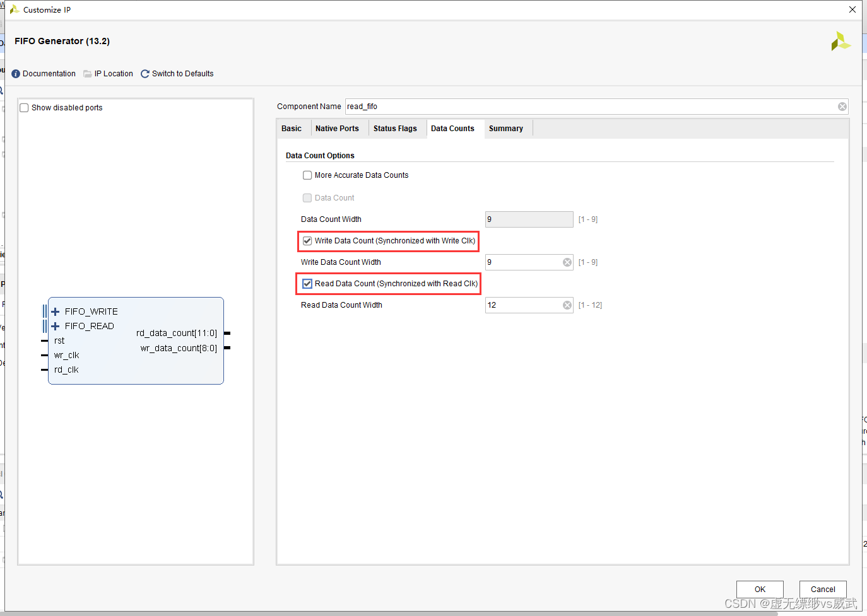The width and height of the screenshot is (867, 616).
Task: Clear the Read Data Count Width value
Action: point(567,305)
